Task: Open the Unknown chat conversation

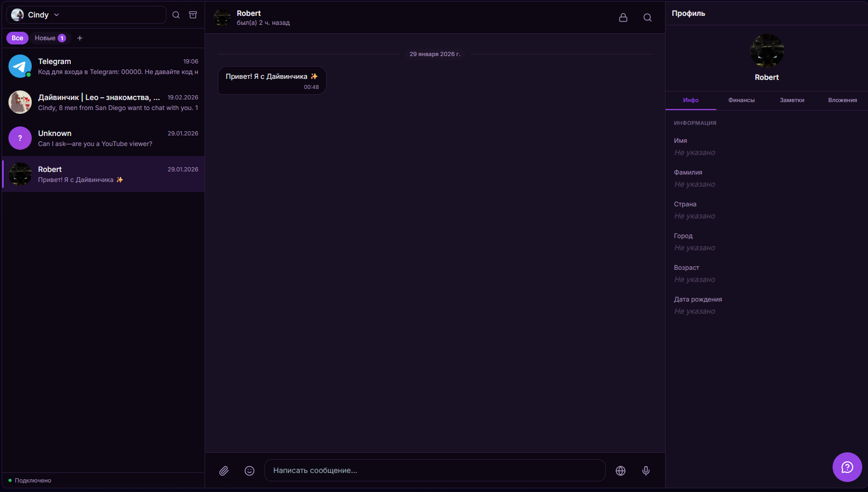Action: (103, 138)
